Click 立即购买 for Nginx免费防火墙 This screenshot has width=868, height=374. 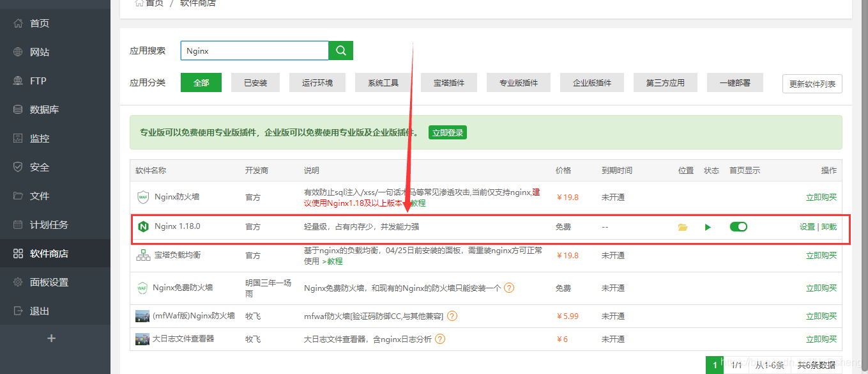[821, 288]
